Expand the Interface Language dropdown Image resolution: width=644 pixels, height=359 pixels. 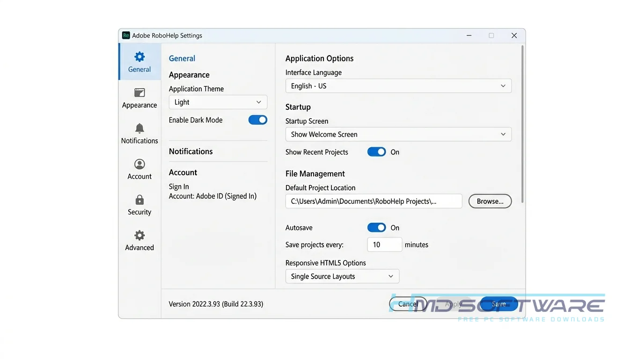pyautogui.click(x=398, y=86)
